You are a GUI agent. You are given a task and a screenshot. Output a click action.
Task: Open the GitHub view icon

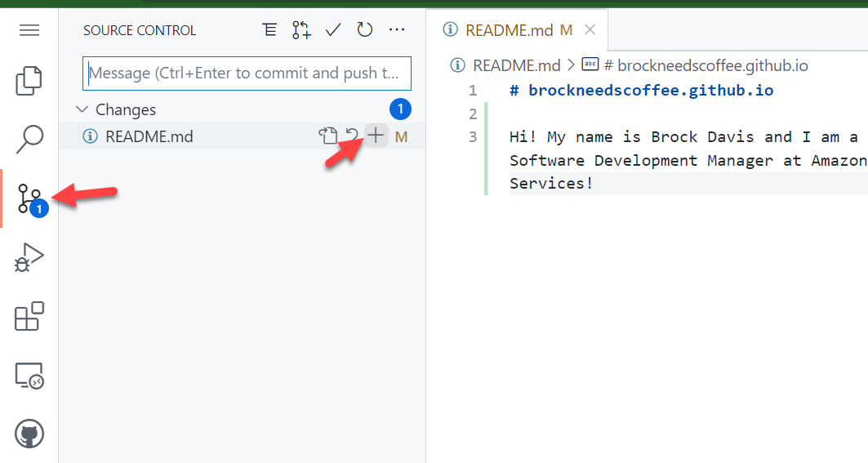pos(29,434)
